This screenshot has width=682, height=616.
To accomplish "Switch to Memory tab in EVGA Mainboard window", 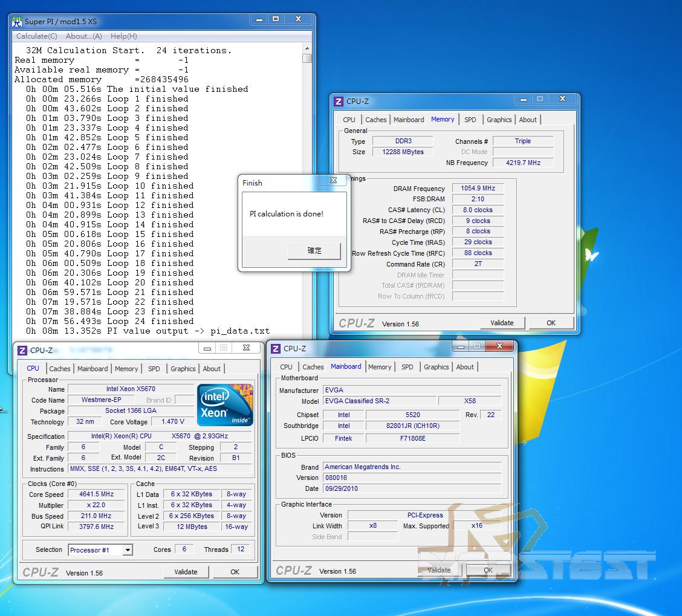I will click(x=380, y=367).
